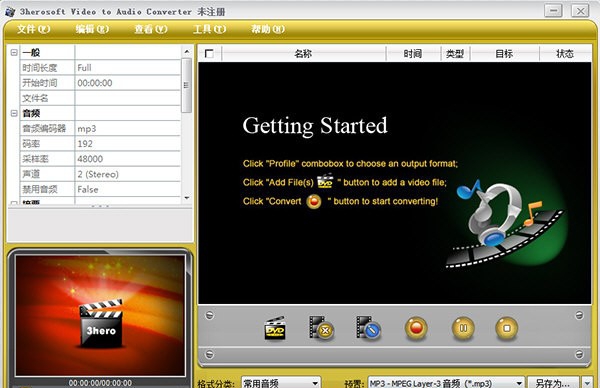Click the bottom-left toolbar panel knob
The height and width of the screenshot is (388, 600).
click(209, 354)
